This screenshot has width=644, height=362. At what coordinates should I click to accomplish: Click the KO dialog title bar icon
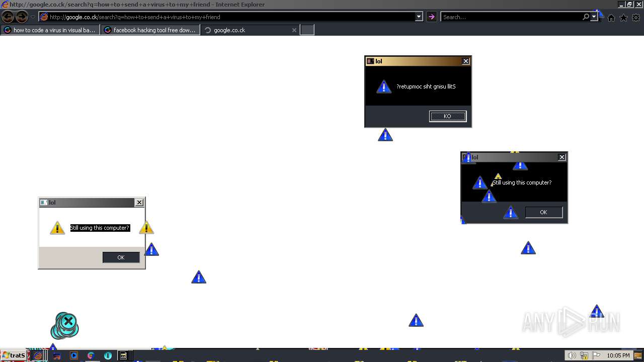click(370, 61)
